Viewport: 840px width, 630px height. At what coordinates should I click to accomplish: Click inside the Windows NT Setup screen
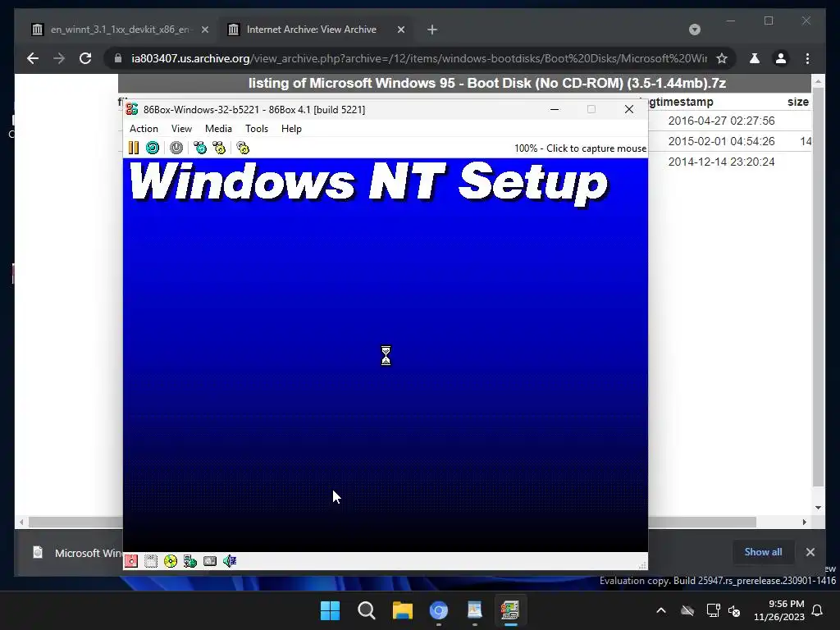click(x=386, y=354)
